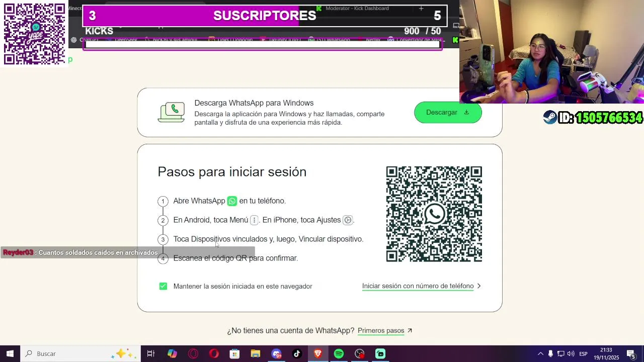
Task: Open the taskbar app with 9+ badge
Action: point(276,354)
